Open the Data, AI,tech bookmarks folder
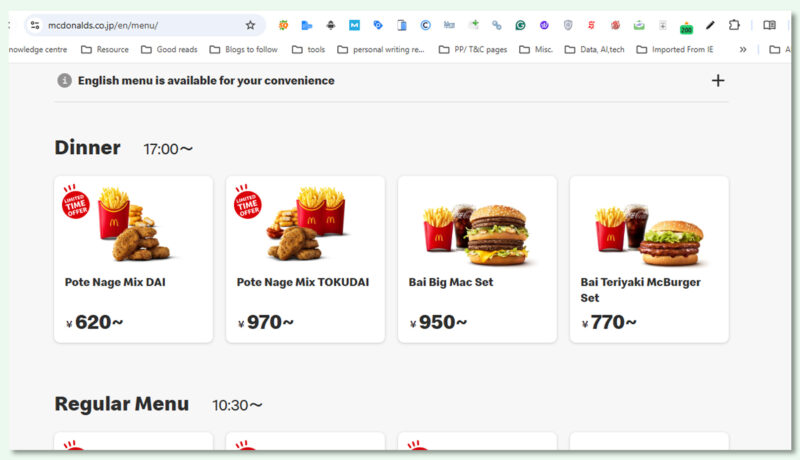The height and width of the screenshot is (460, 800). pyautogui.click(x=594, y=49)
